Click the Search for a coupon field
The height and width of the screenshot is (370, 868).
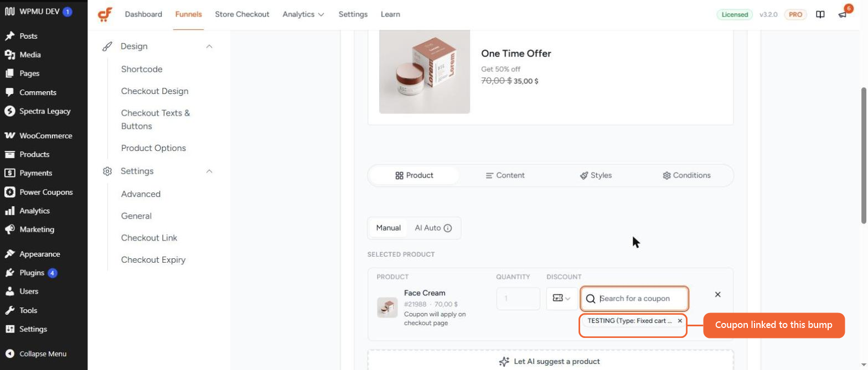click(634, 299)
